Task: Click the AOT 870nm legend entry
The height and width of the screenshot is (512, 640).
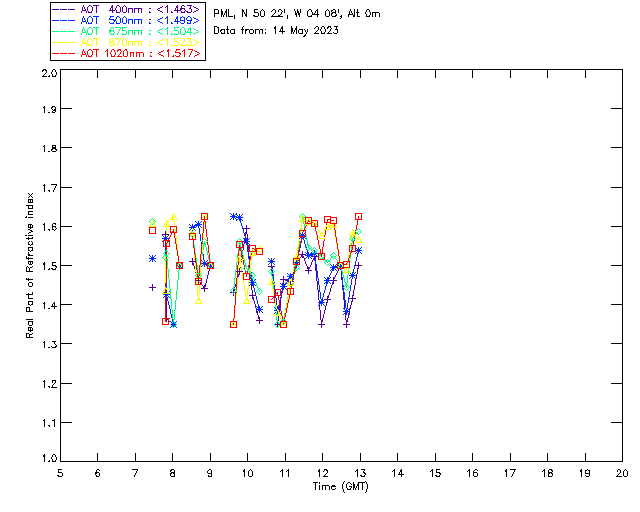Action: tap(127, 42)
